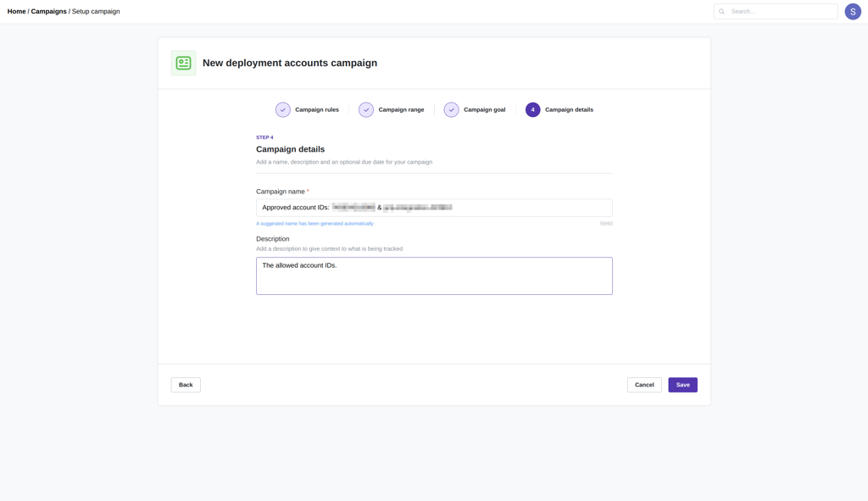The width and height of the screenshot is (868, 501).
Task: Open Campaigns breadcrumb link
Action: point(48,11)
